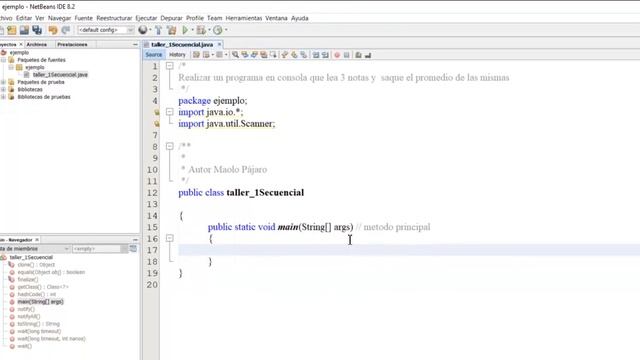Open the Navigator empty filter combo box
640x360 pixels.
(x=100, y=249)
